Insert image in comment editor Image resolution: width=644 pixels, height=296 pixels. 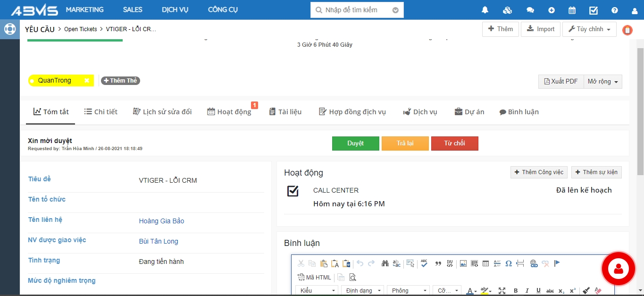[463, 263]
